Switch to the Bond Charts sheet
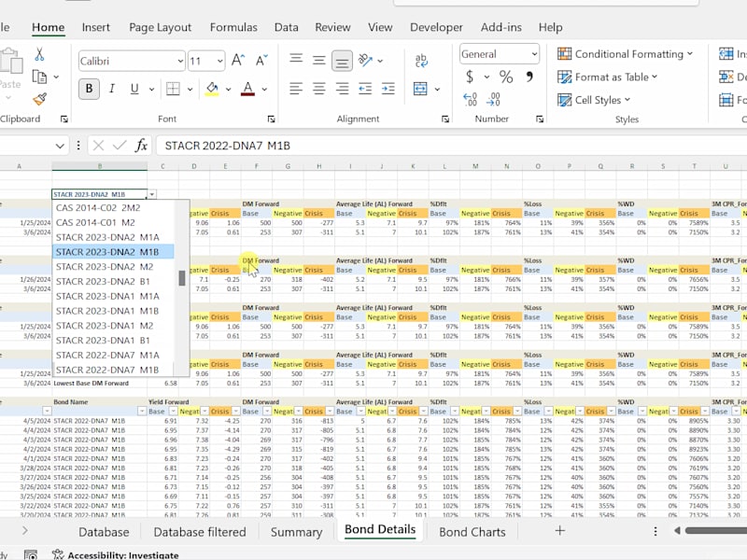Viewport: 747px width, 560px height. [472, 532]
